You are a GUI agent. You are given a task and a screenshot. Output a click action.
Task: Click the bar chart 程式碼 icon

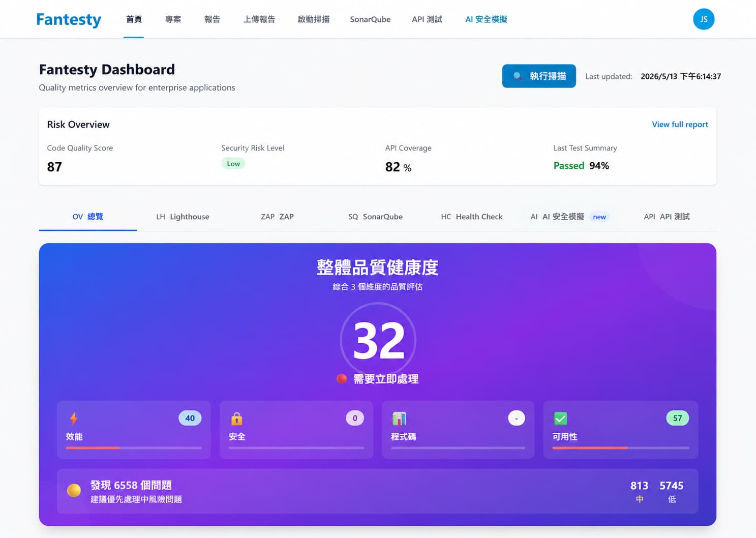point(399,419)
